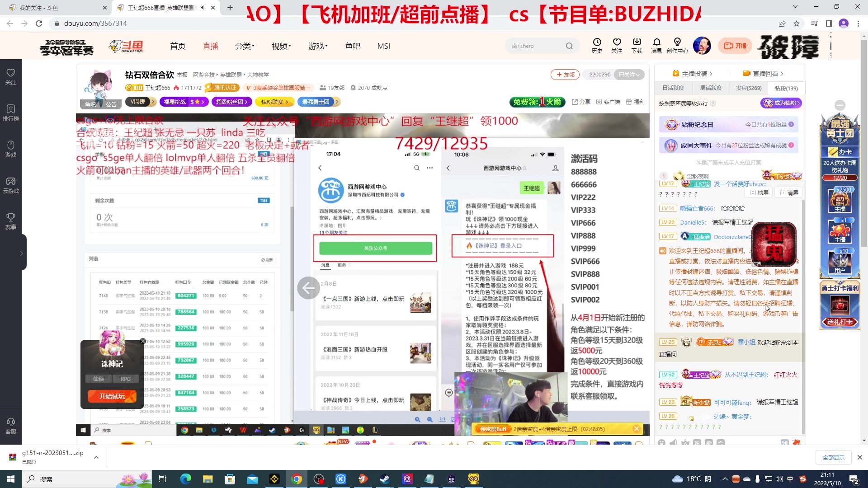Viewport: 868px width, 488px height.
Task: Expand the 直播回看 replay arrow
Action: point(782,74)
